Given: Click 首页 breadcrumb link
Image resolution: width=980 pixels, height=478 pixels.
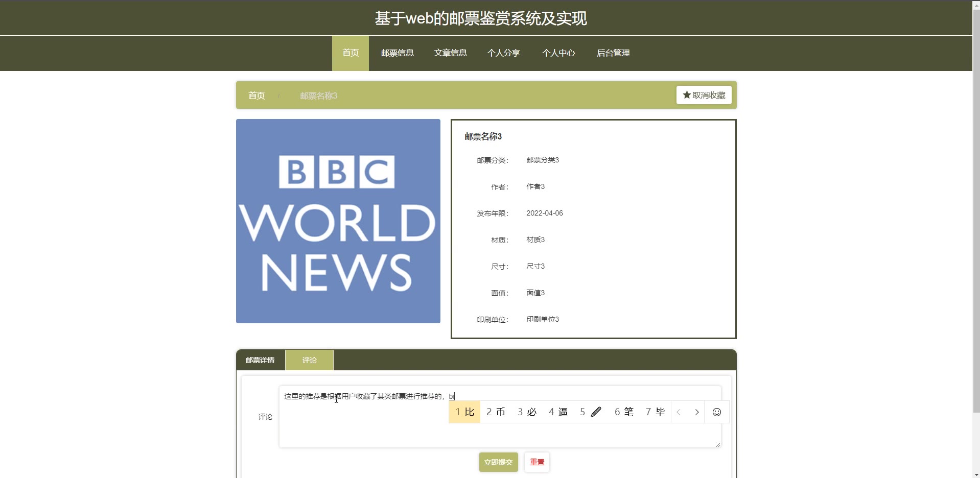Looking at the screenshot, I should (x=256, y=95).
